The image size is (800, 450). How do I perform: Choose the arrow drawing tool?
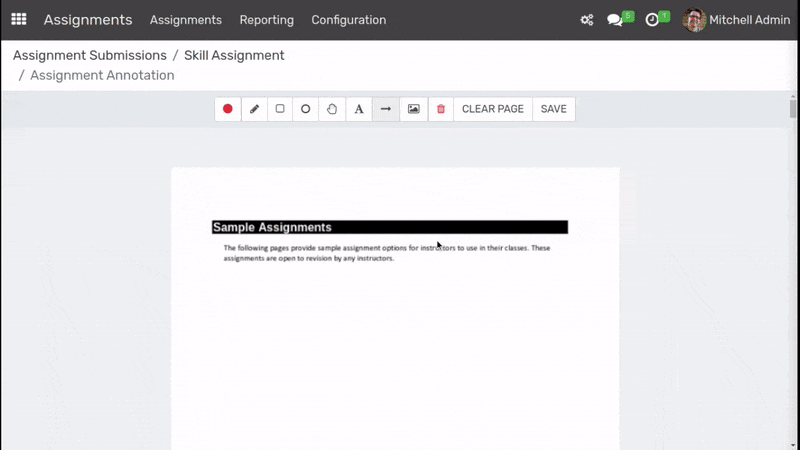pos(386,109)
